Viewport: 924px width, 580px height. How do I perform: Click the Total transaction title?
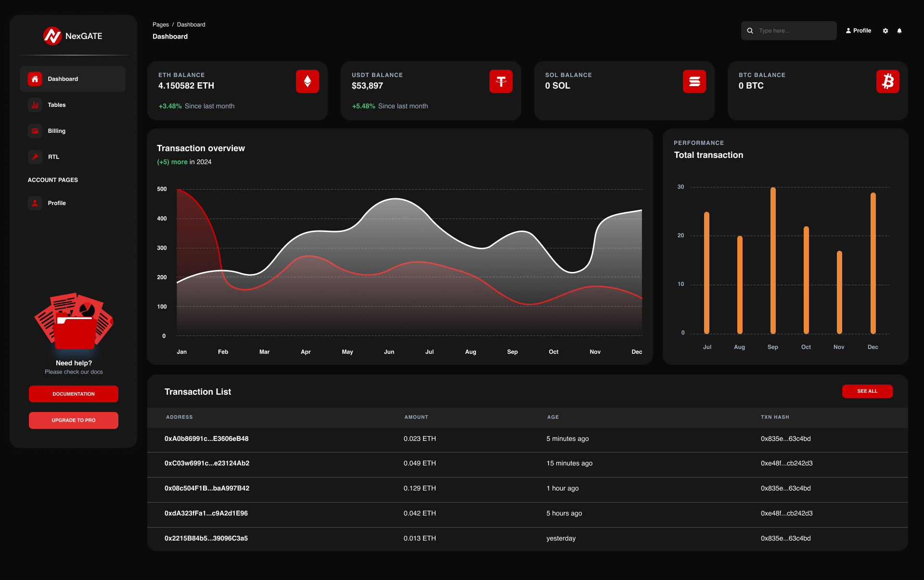708,155
